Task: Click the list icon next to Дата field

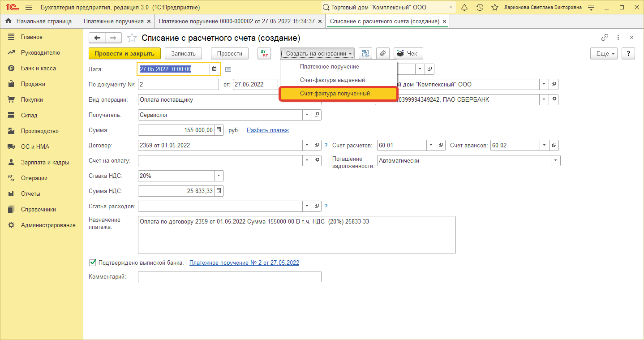Action: 228,69
